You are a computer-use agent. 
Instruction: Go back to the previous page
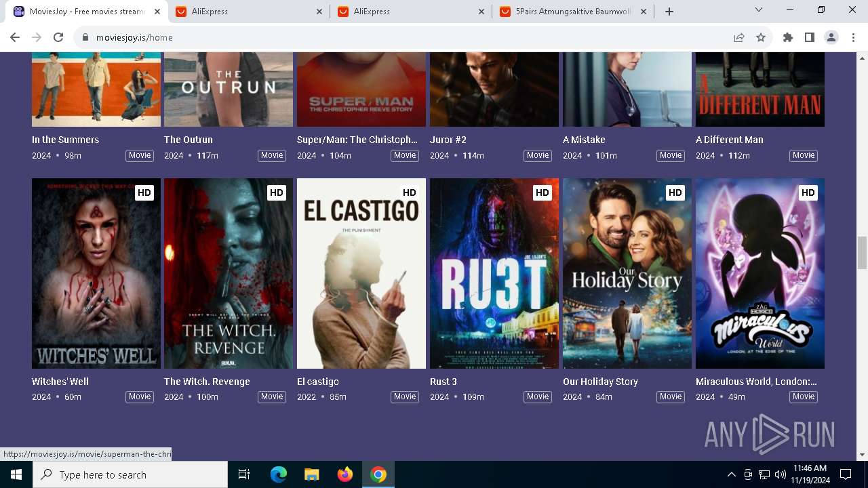15,37
